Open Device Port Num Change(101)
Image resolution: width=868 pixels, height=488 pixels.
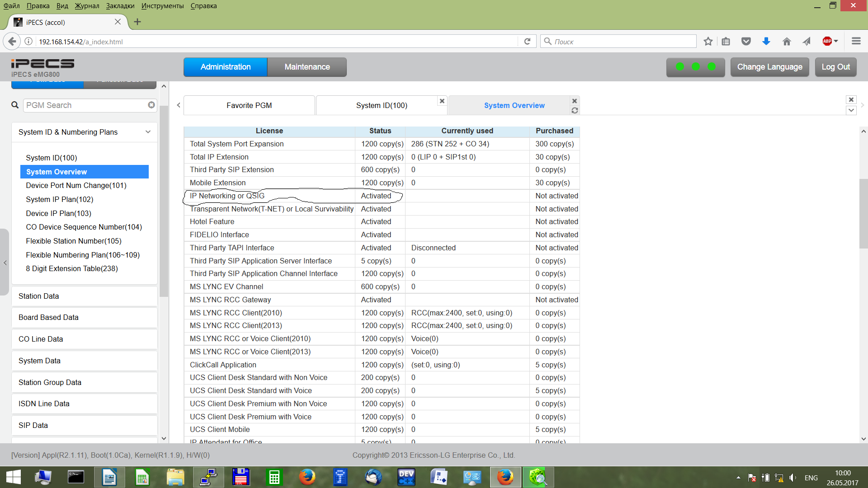coord(76,185)
